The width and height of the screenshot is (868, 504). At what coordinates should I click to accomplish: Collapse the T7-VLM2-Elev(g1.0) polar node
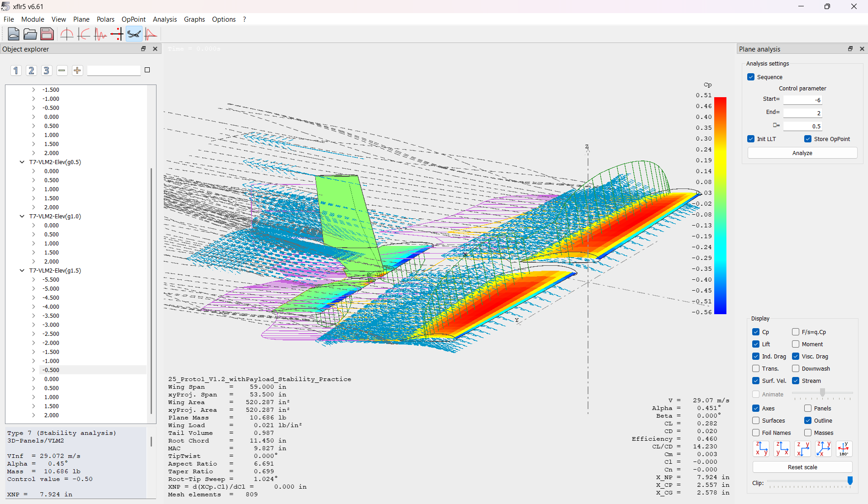[x=22, y=216]
